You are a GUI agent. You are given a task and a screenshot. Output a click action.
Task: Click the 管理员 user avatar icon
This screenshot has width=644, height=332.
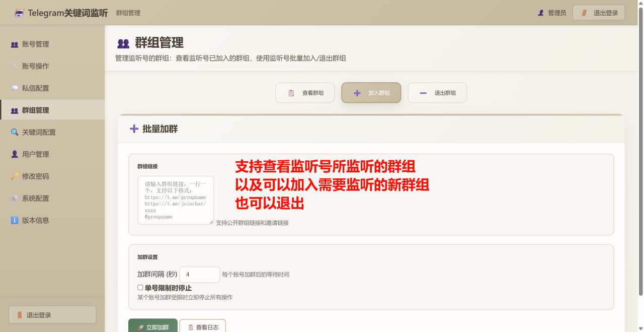pyautogui.click(x=541, y=13)
